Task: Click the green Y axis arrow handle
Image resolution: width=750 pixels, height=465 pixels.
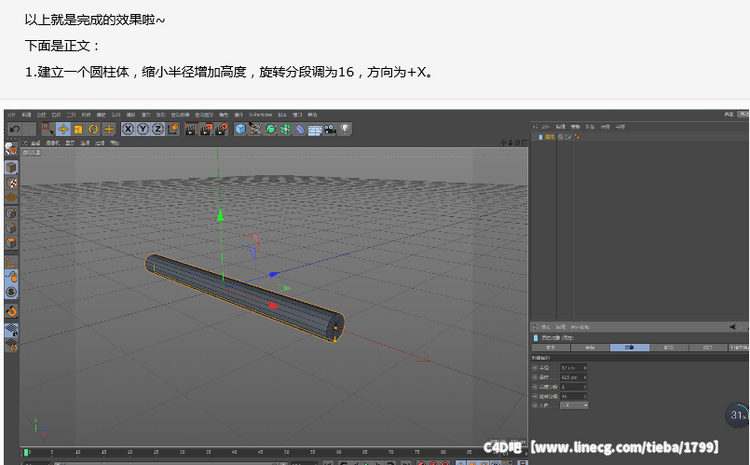Action: click(220, 215)
